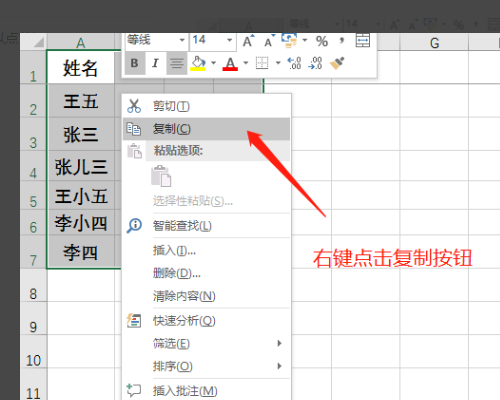Click the Cut scissors icon
500x400 pixels.
[x=134, y=106]
